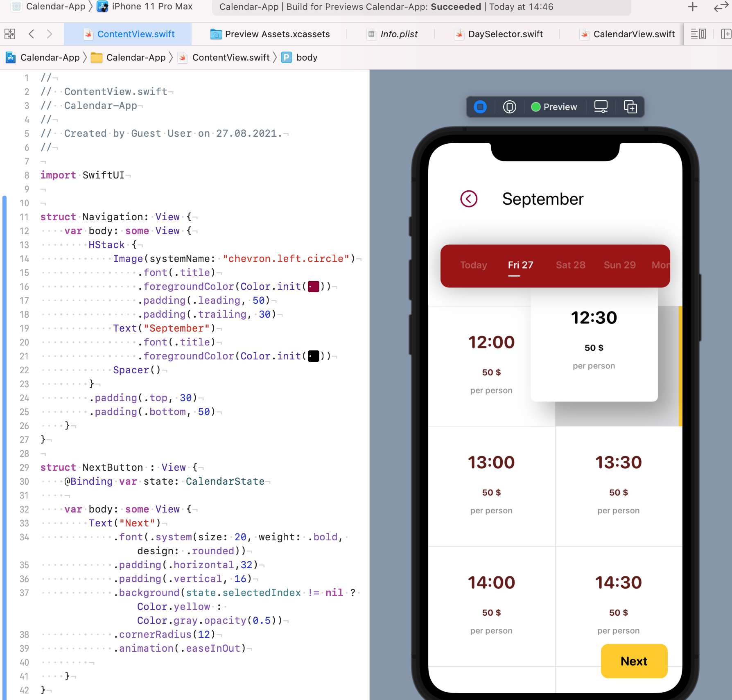
Task: Navigate back using the back chevron
Action: pos(32,34)
